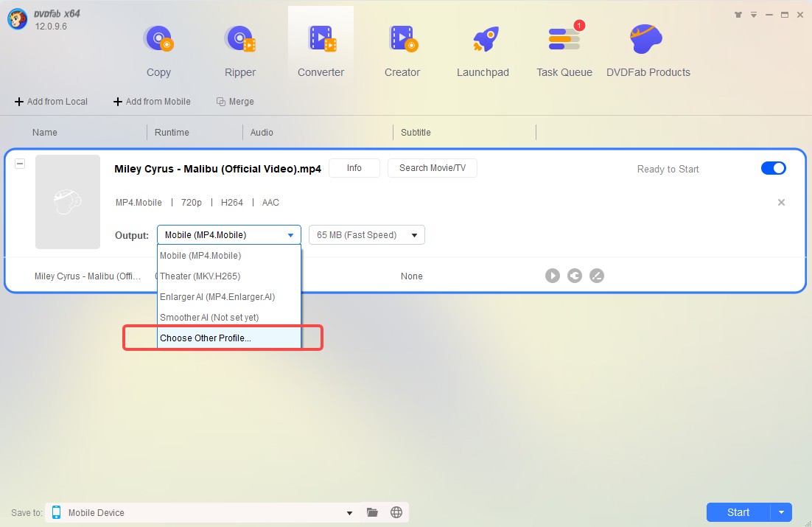Open the Copy module
Viewport: 812px width, 527px height.
[x=158, y=52]
